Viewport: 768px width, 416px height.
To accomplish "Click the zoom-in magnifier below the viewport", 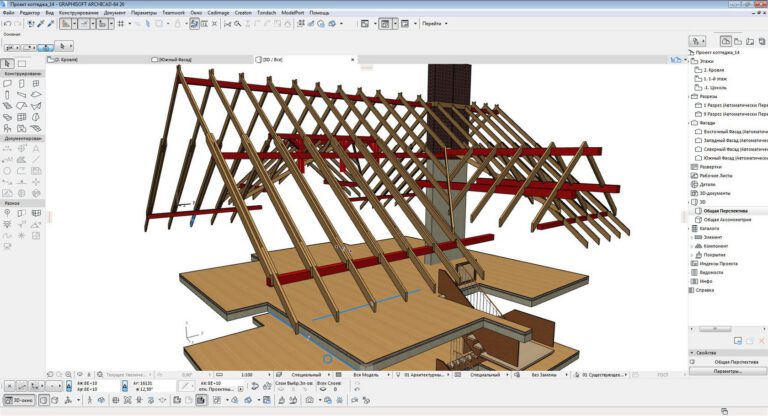I will pos(68,374).
